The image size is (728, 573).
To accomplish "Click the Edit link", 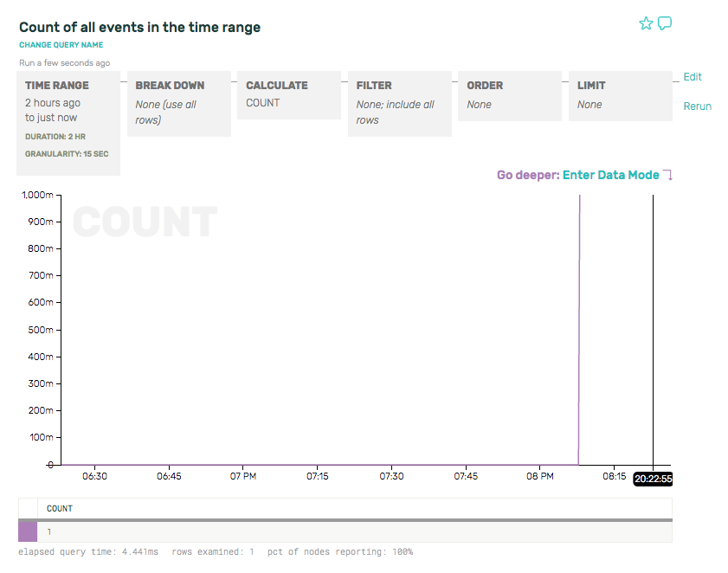I will pos(693,77).
